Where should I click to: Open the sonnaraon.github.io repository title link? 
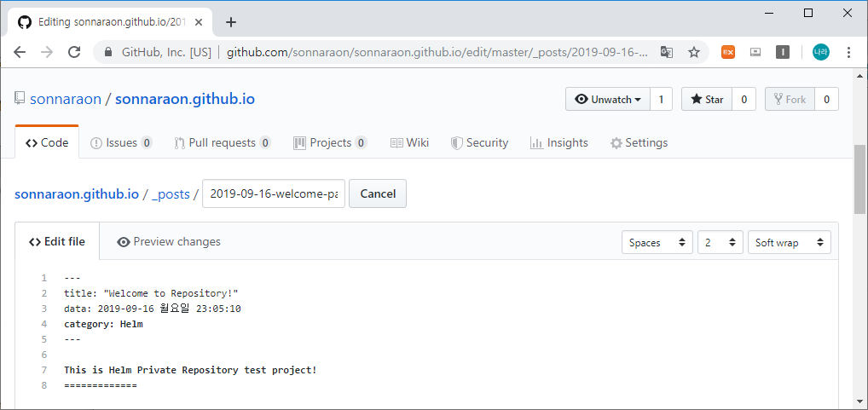tap(185, 99)
